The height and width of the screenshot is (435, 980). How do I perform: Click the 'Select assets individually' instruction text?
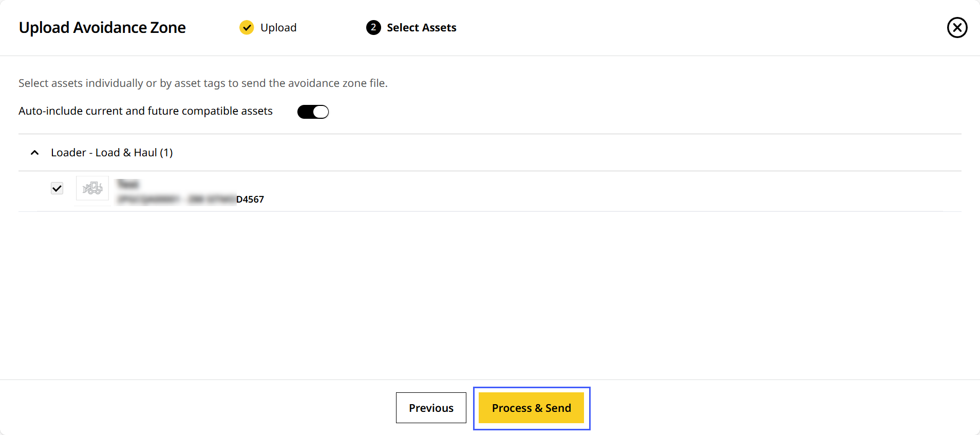coord(203,83)
